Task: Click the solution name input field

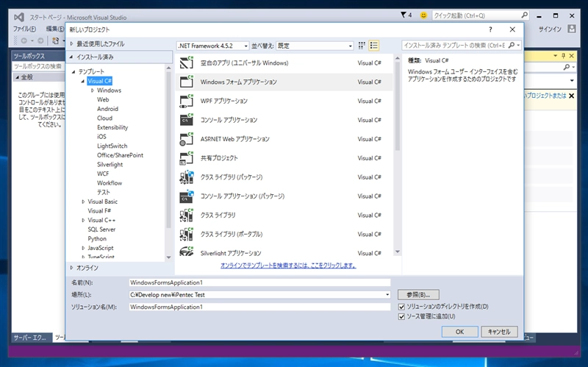Action: [x=259, y=307]
